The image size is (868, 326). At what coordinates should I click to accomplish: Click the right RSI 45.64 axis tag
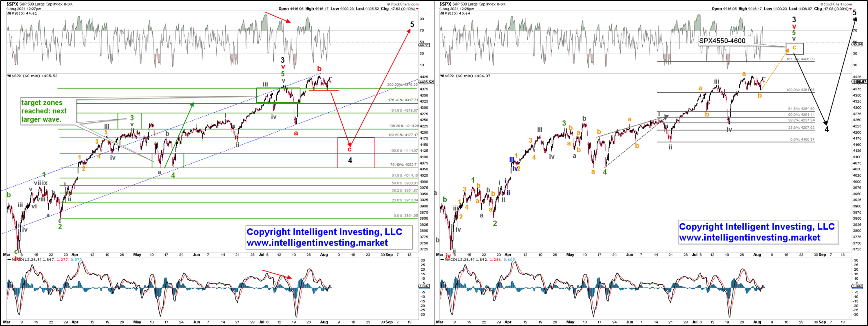[857, 44]
